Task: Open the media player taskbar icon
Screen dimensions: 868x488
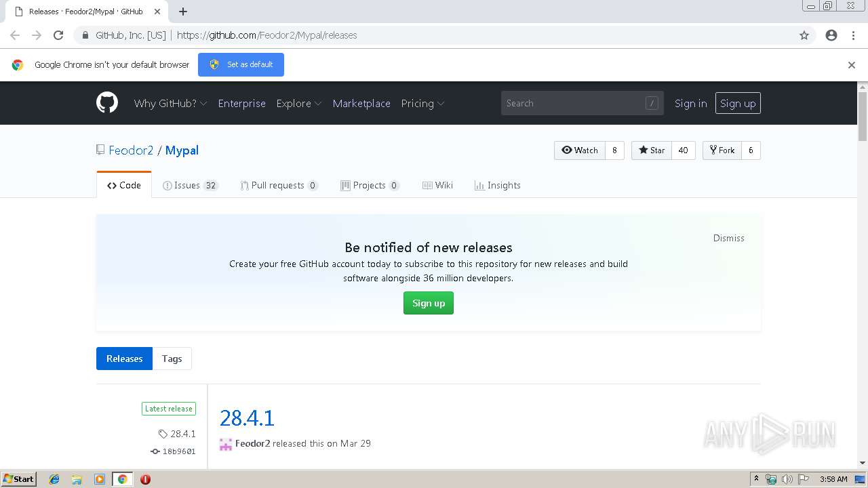Action: click(100, 479)
